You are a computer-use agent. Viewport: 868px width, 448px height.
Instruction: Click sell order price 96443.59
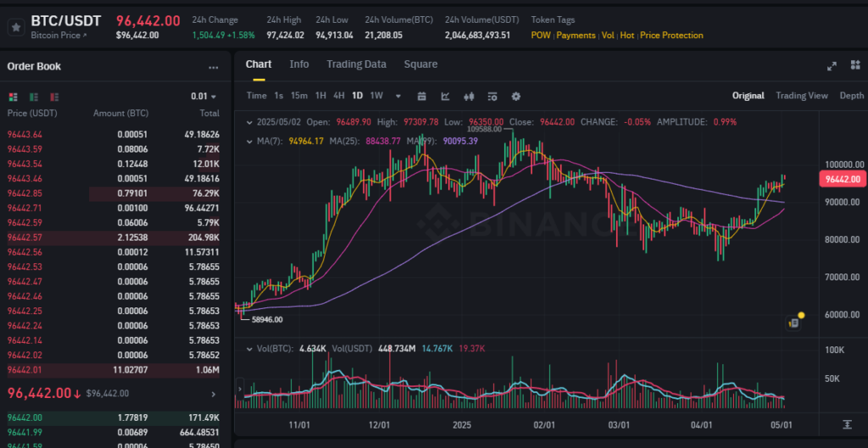[25, 149]
